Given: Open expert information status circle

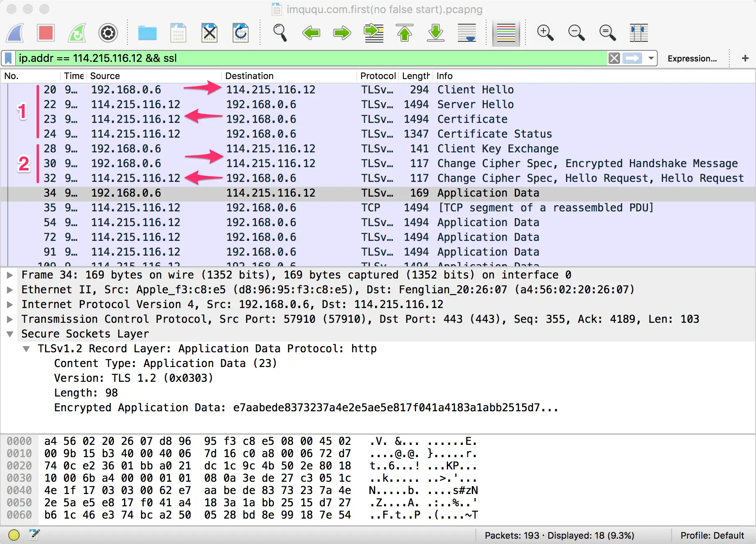Looking at the screenshot, I should [14, 535].
